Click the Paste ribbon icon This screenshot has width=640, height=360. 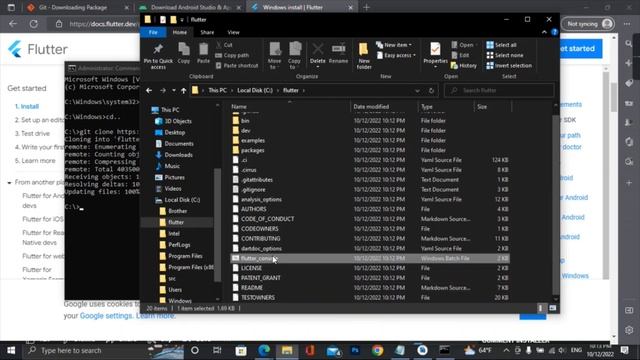203,53
